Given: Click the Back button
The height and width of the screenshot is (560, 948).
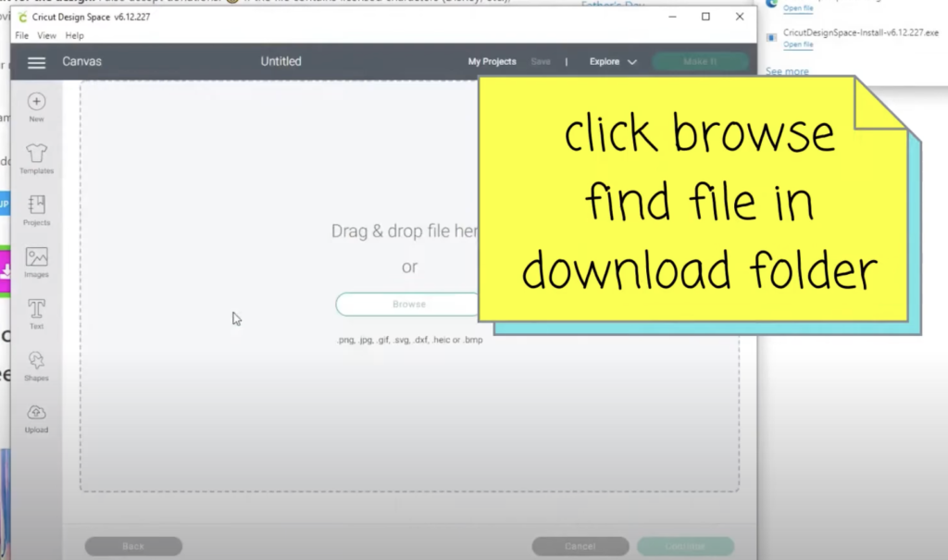Looking at the screenshot, I should tap(133, 546).
